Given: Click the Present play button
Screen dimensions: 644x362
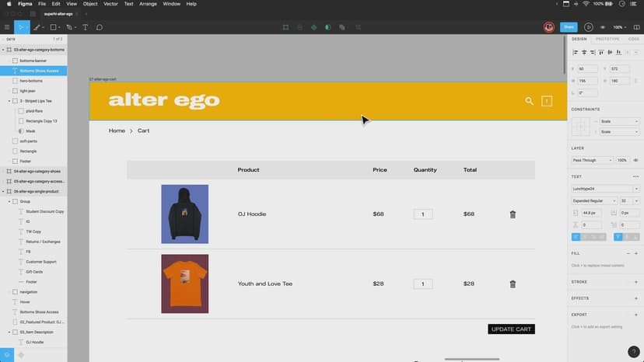Looking at the screenshot, I should click(x=588, y=27).
